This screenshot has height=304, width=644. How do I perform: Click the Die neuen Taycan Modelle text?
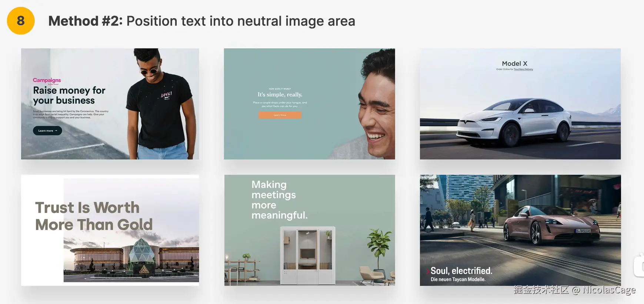(x=458, y=279)
